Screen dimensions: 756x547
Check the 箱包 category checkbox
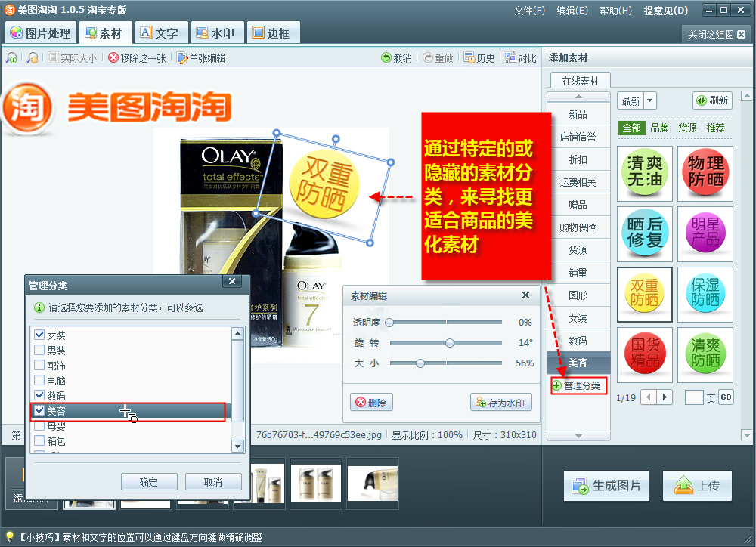point(39,440)
